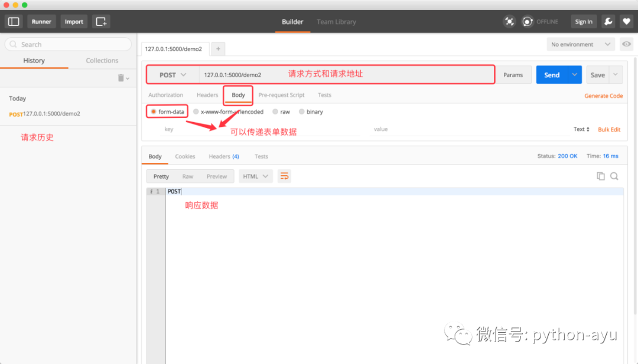
Task: Click the sync status icon near OFFLINE
Action: coord(528,21)
